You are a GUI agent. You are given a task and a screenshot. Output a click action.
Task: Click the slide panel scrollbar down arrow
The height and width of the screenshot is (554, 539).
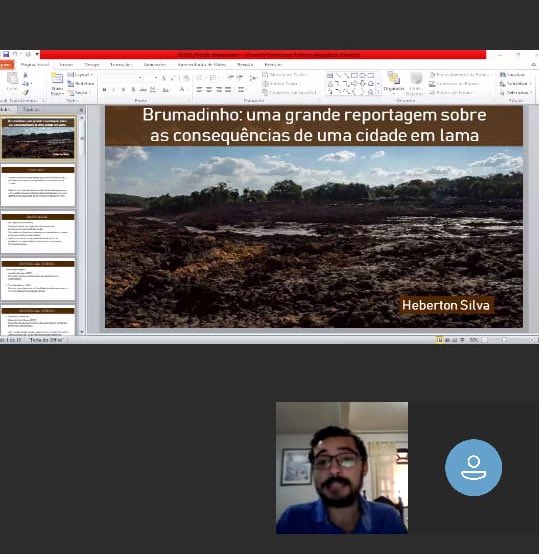[82, 332]
